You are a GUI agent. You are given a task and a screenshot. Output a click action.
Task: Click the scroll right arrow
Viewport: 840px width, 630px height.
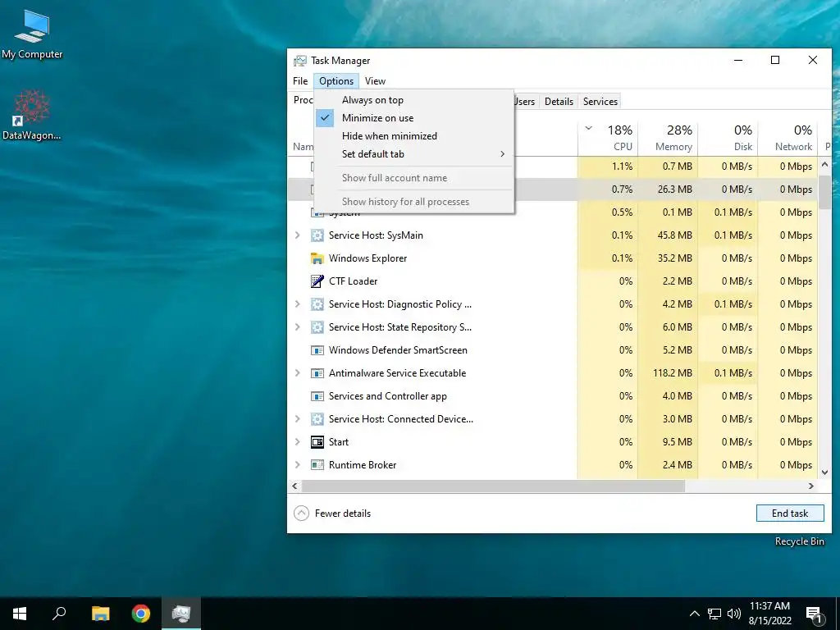click(811, 486)
